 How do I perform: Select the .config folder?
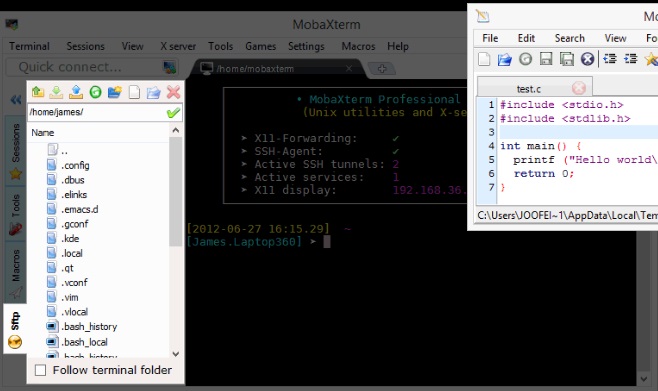click(68, 165)
